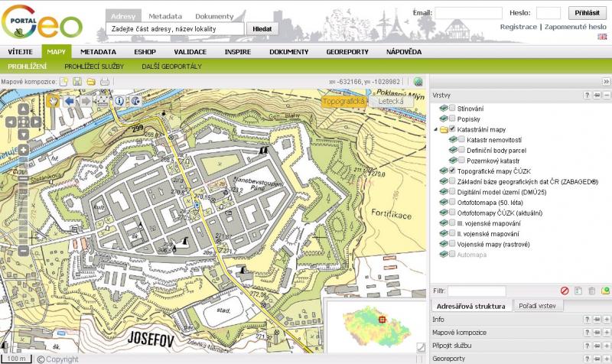Switch to Pořadí vrstev tab
612x364 pixels.
(540, 306)
